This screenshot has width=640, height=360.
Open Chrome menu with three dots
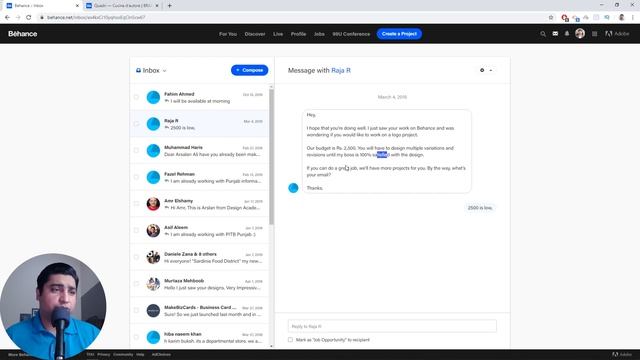(633, 18)
